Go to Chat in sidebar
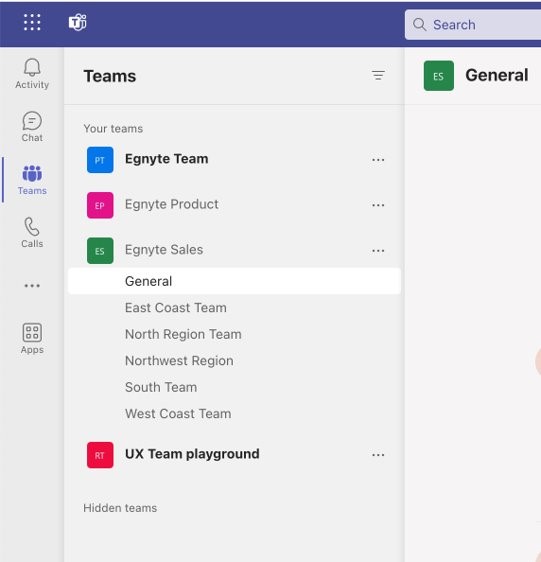The height and width of the screenshot is (562, 541). pyautogui.click(x=32, y=127)
